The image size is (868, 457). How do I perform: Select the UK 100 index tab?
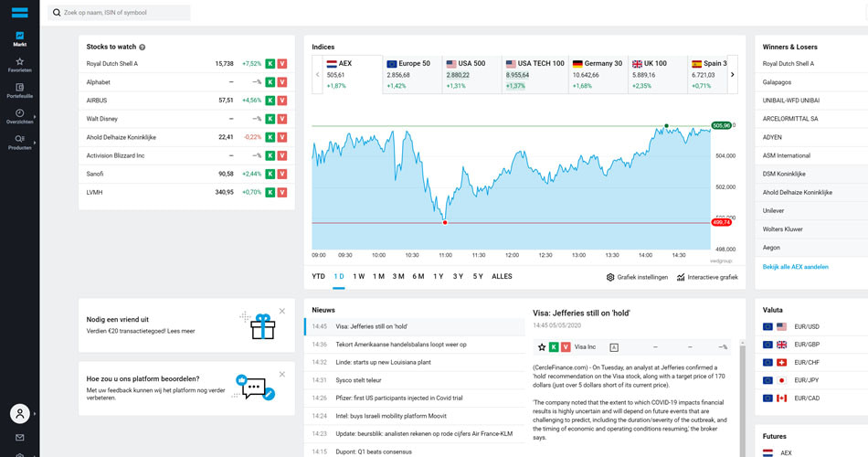tap(658, 75)
